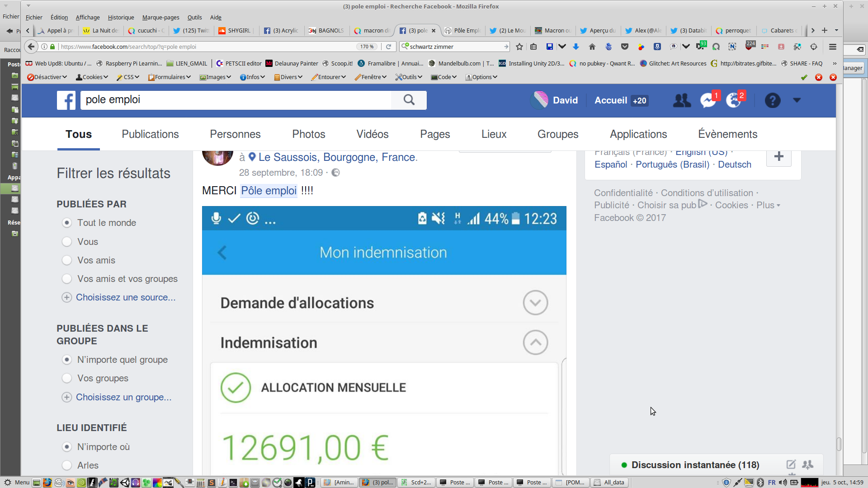This screenshot has width=868, height=488.
Task: Select 'Vos amis' radio option
Action: click(67, 260)
